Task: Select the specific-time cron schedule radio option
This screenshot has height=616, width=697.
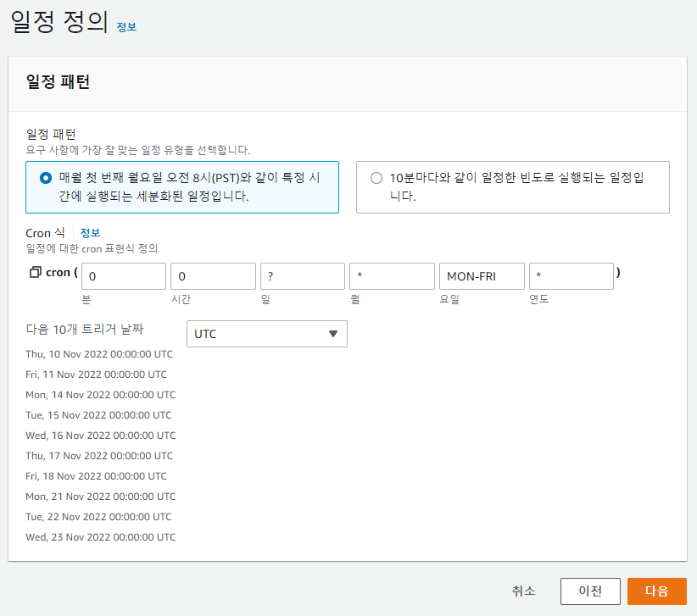Action: point(45,178)
